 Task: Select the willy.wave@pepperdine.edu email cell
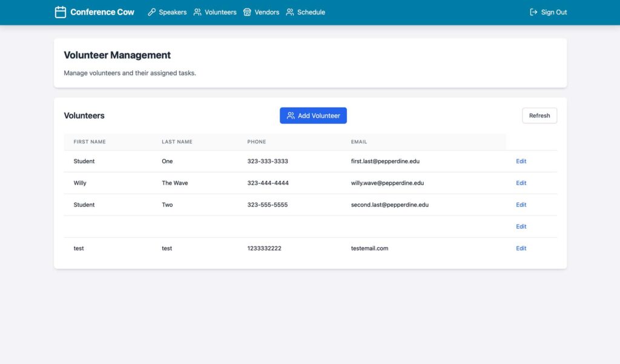tap(387, 183)
